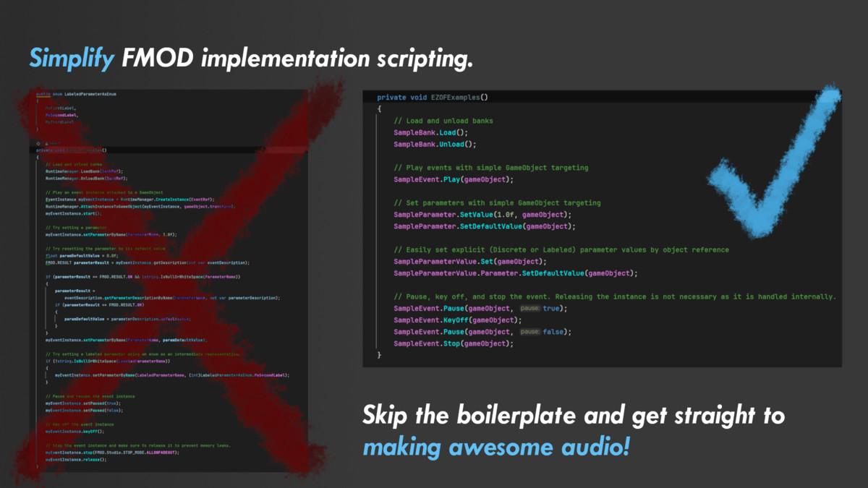Click the line "myEventInstance.start();"
868x488 pixels.
point(74,213)
